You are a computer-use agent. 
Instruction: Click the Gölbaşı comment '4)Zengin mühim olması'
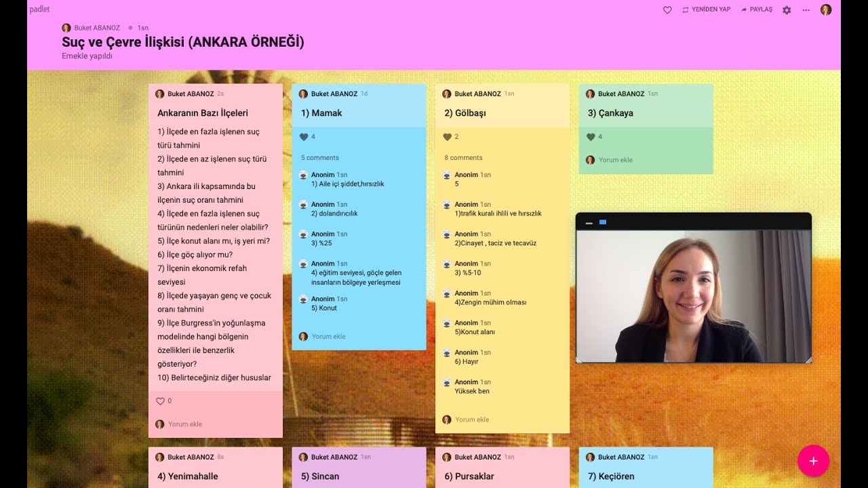pyautogui.click(x=490, y=302)
